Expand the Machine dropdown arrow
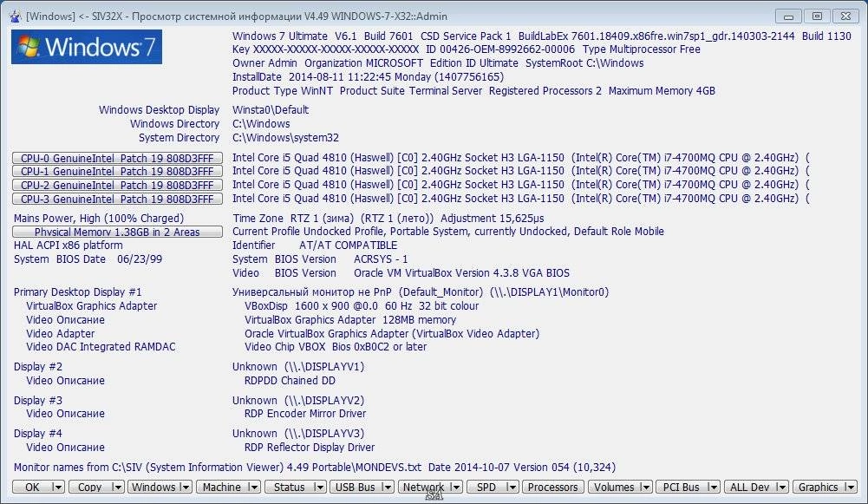The width and height of the screenshot is (868, 504). click(253, 487)
